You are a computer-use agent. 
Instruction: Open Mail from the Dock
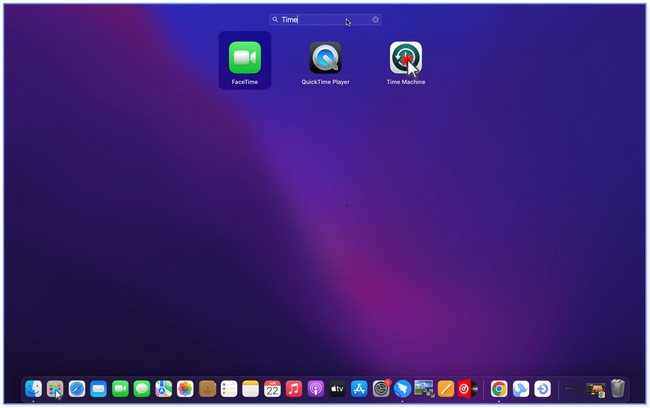98,389
